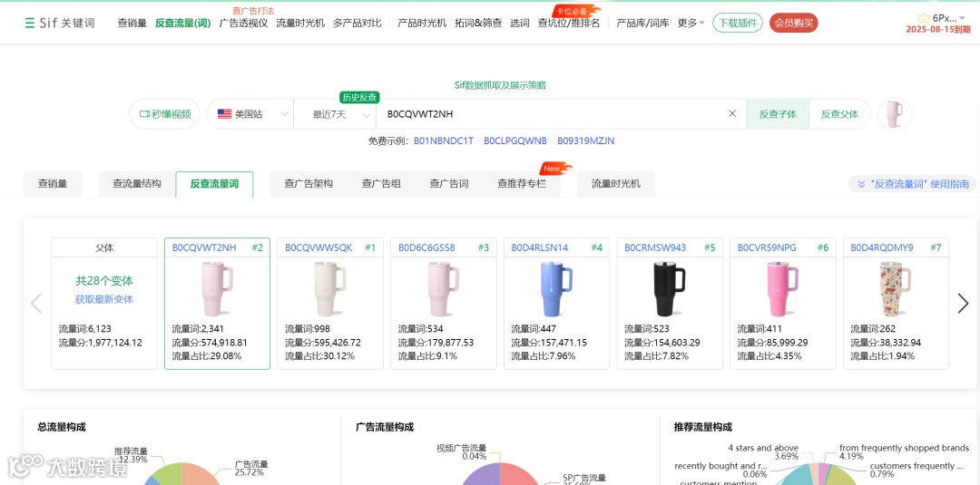Show previous variants with left arrow
The height and width of the screenshot is (485, 980).
click(x=36, y=304)
